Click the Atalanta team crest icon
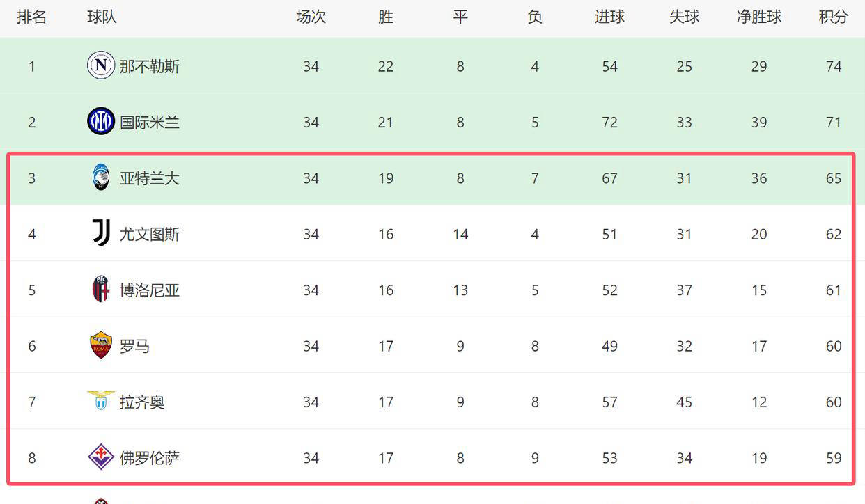This screenshot has height=504, width=865. 101,178
